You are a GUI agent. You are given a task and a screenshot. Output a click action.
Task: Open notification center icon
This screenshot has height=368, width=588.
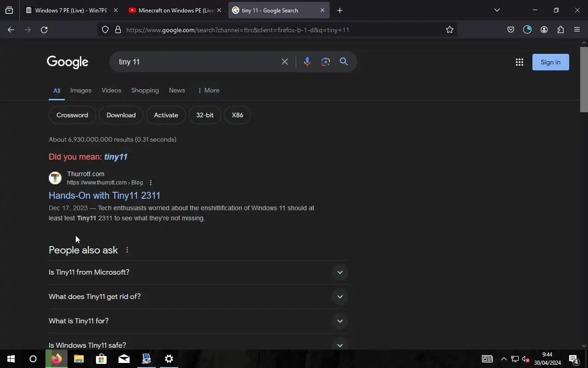click(574, 359)
